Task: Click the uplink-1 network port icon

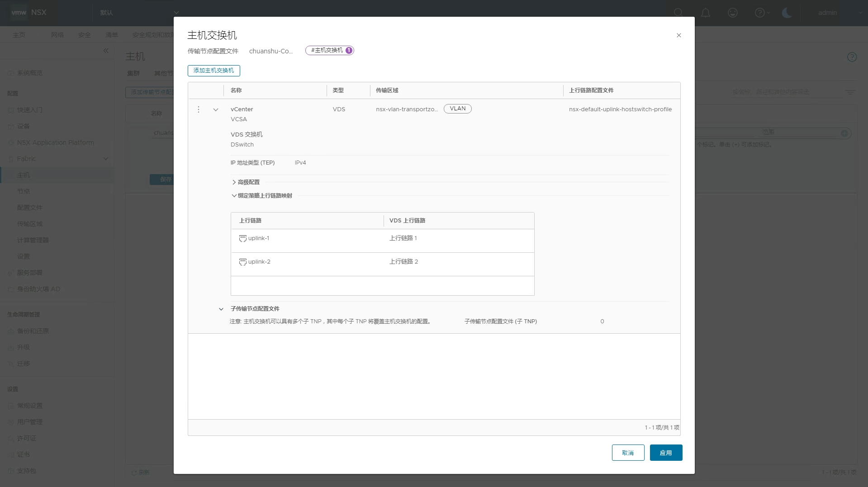Action: pos(243,238)
